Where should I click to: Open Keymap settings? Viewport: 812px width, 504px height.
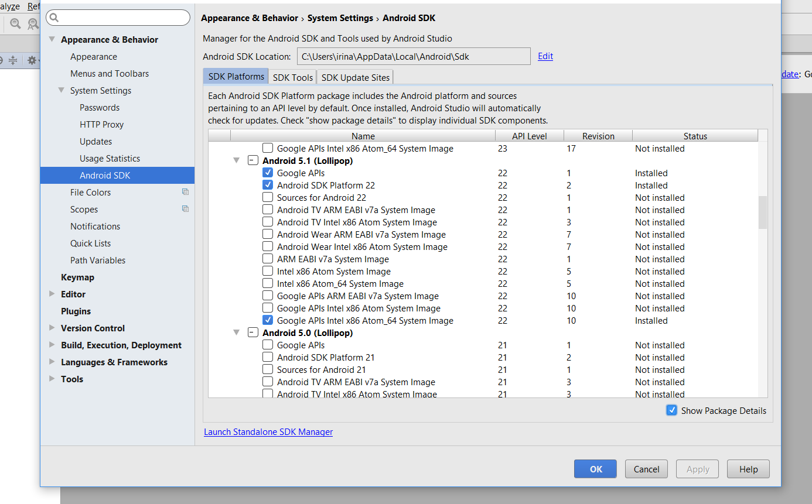click(77, 277)
